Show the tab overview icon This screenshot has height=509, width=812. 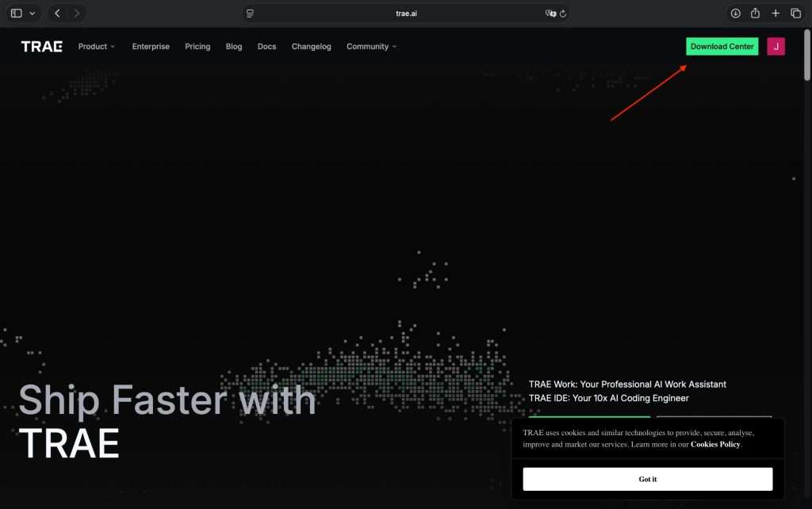click(795, 13)
